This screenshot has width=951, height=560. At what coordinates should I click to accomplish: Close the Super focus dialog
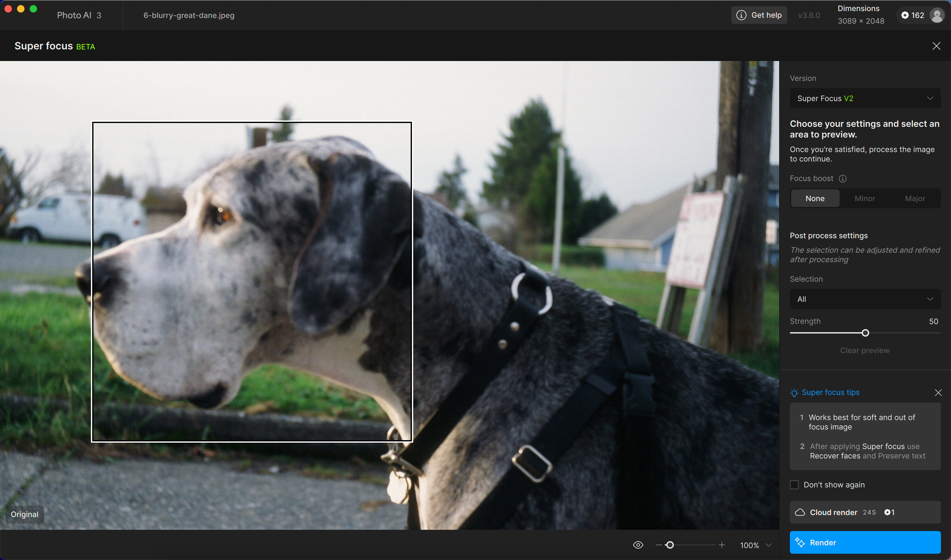[936, 46]
